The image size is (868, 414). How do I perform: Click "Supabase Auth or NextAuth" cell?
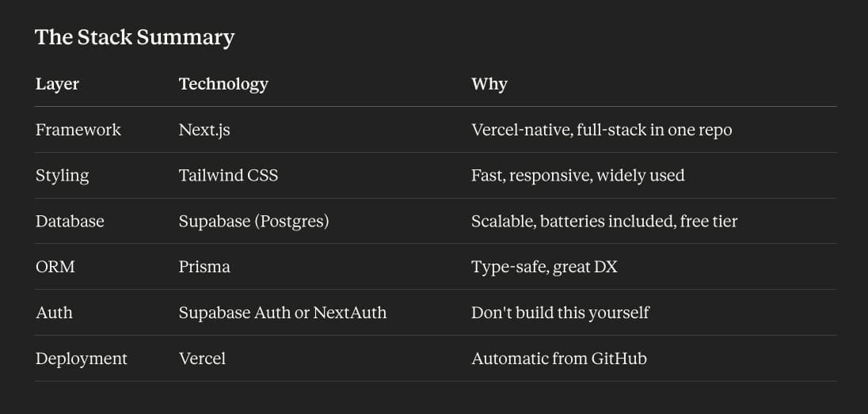tap(283, 313)
